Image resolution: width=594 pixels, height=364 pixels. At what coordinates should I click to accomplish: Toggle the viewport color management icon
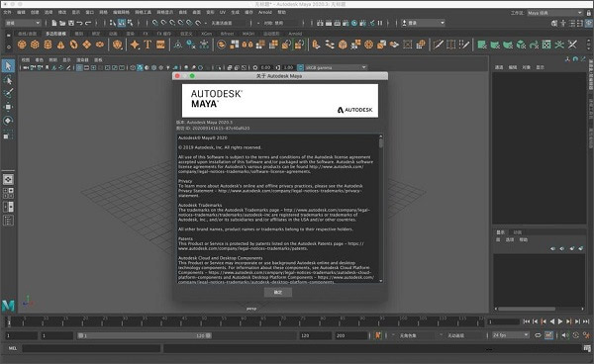[300, 67]
